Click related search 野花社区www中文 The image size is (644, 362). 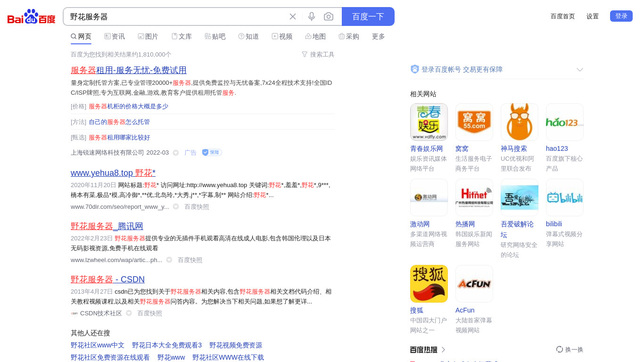pyautogui.click(x=98, y=346)
